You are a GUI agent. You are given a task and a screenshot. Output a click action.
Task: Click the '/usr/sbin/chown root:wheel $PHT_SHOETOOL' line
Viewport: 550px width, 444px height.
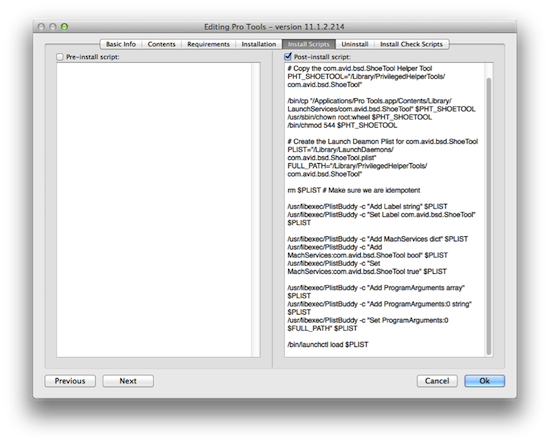(x=360, y=117)
